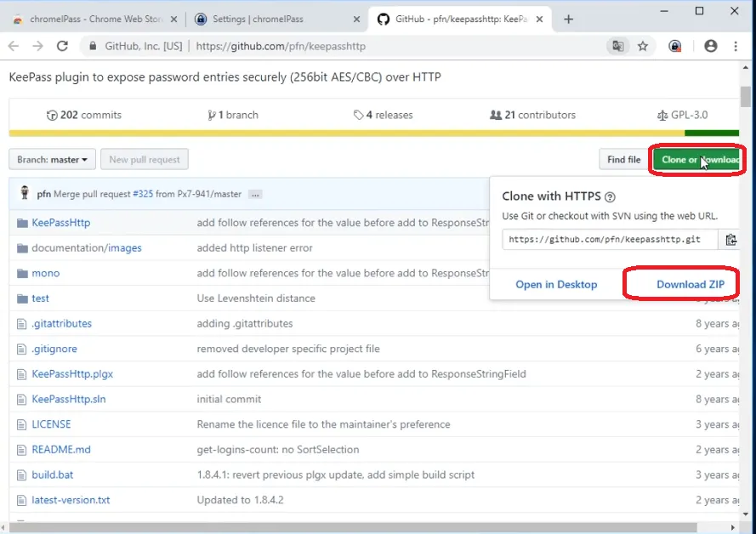756x534 pixels.
Task: Open the latest-version.txt file
Action: (71, 500)
